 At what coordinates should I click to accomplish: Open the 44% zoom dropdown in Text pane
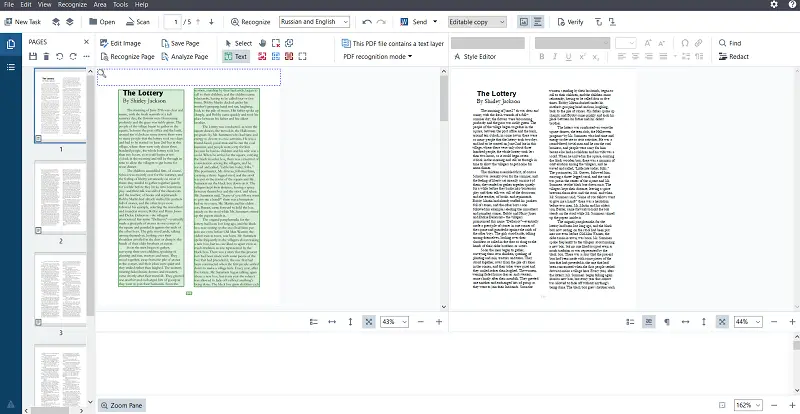748,322
